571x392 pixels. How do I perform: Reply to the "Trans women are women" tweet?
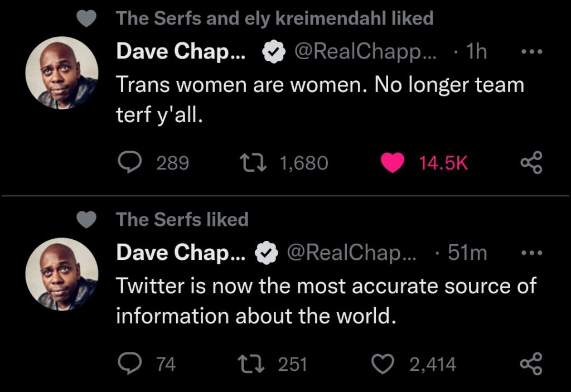(x=130, y=163)
